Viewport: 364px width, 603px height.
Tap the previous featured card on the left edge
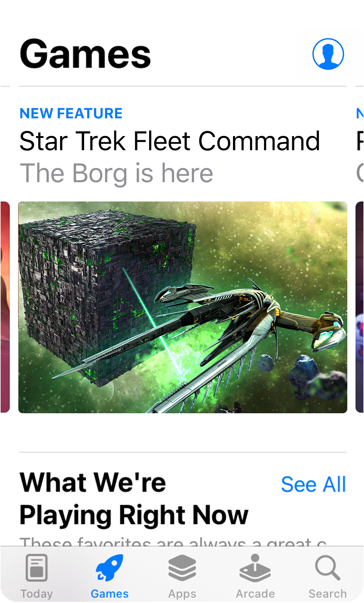coord(5,307)
